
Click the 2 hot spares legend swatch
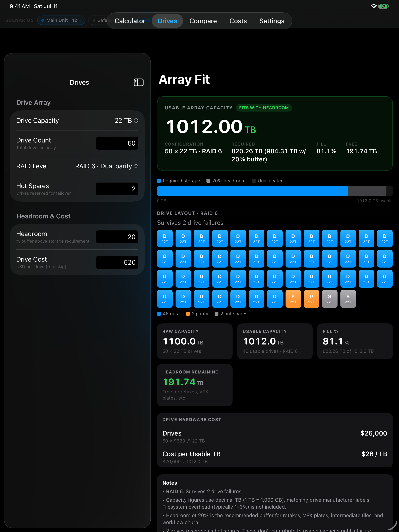click(217, 314)
